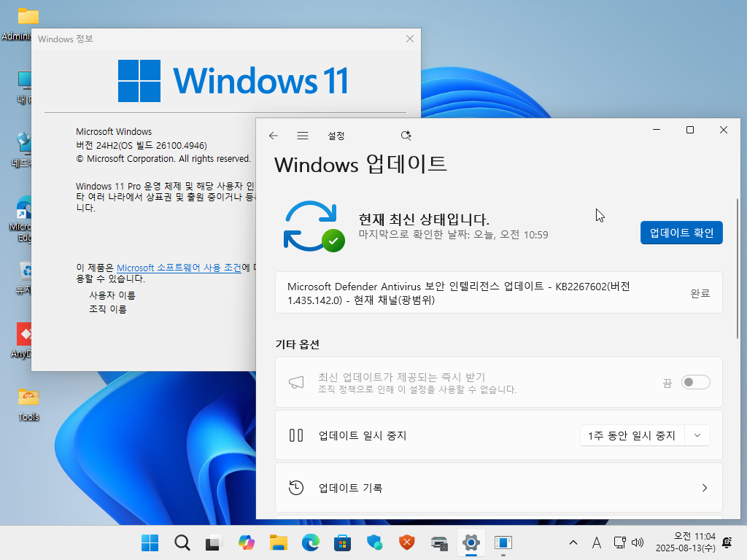Open notifications bell in system tray
747x560 pixels.
pos(727,542)
